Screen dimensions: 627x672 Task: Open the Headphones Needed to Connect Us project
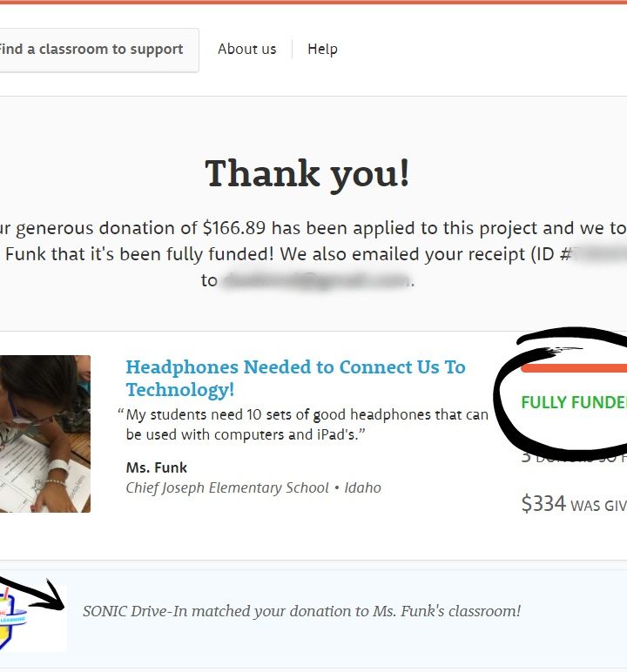tap(295, 378)
